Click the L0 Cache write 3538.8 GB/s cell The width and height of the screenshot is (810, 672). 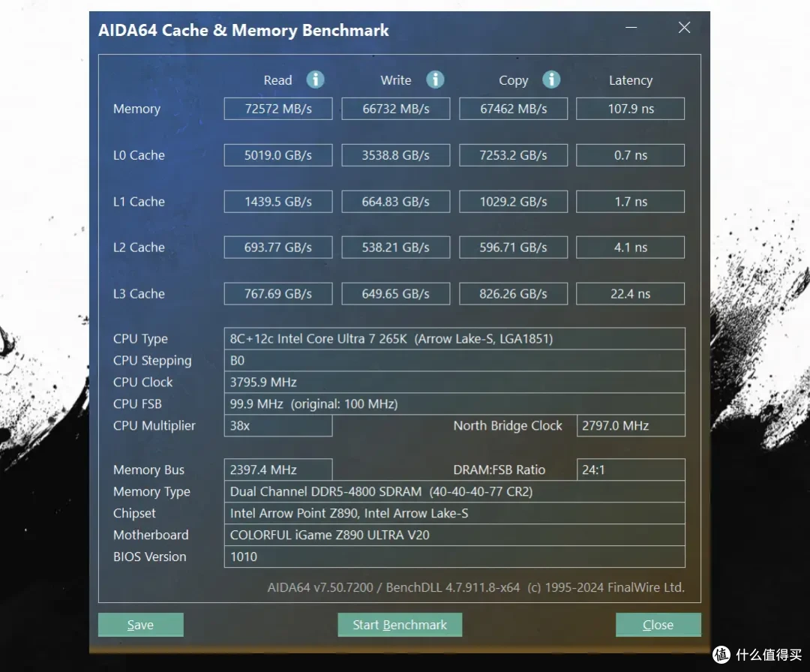[x=396, y=155]
